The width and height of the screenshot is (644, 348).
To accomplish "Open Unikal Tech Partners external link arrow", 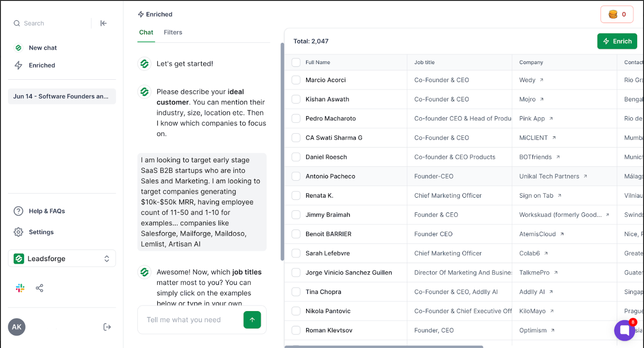I will [x=585, y=176].
